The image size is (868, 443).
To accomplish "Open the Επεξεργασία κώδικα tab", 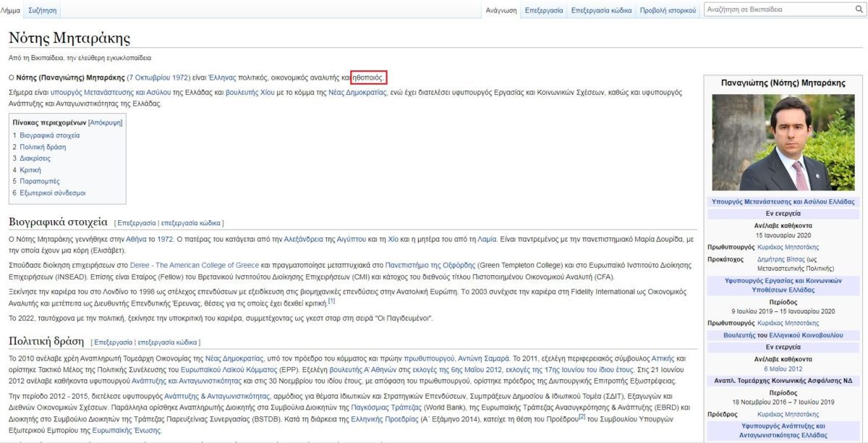I will 601,11.
